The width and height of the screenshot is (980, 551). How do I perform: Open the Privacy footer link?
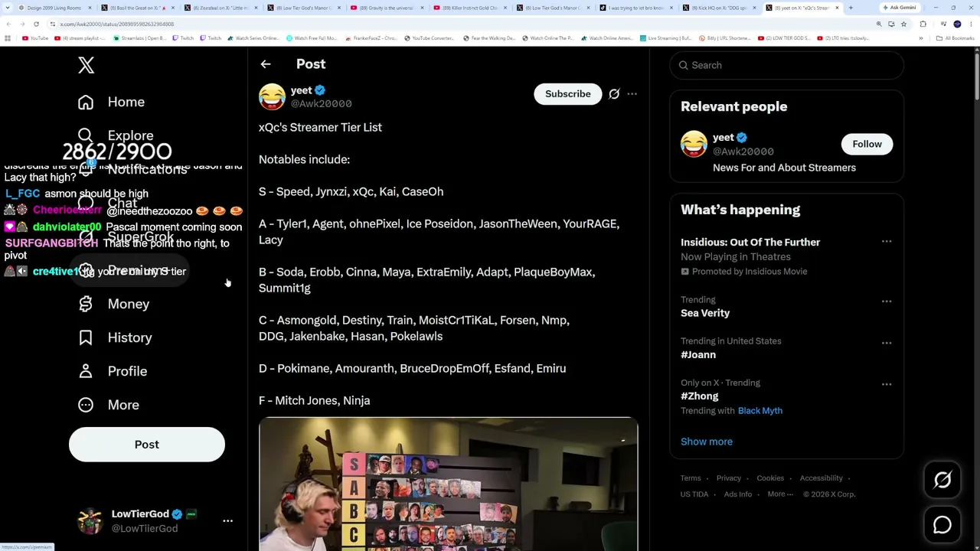coord(729,478)
